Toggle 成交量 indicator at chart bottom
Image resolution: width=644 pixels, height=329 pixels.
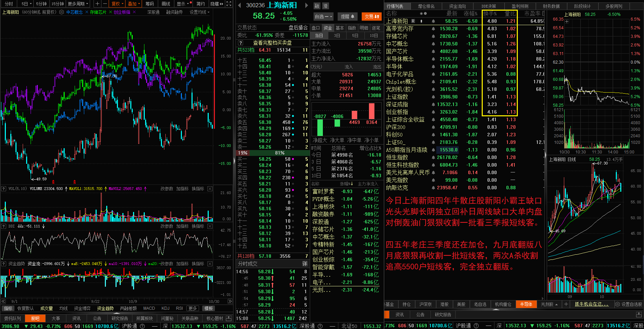pos(46,308)
